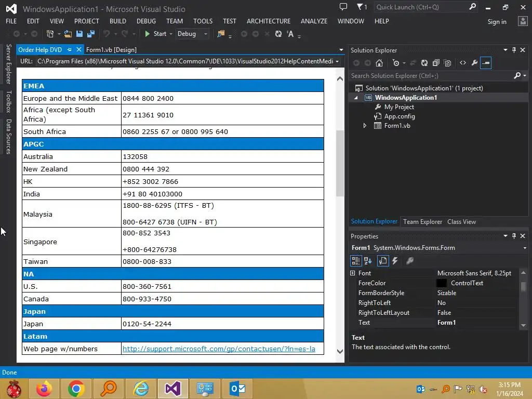
Task: Click the Pending Changes Filter clock icon
Action: tap(396, 63)
